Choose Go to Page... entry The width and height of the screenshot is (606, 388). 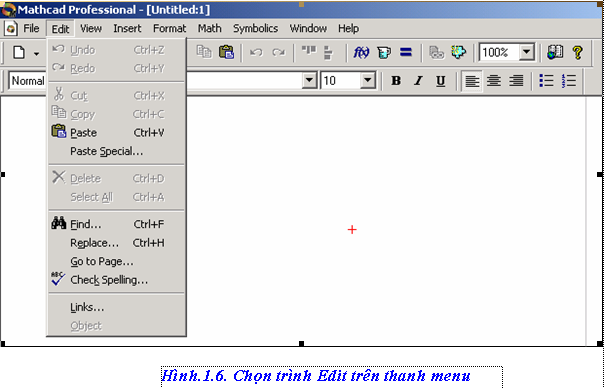[116, 261]
